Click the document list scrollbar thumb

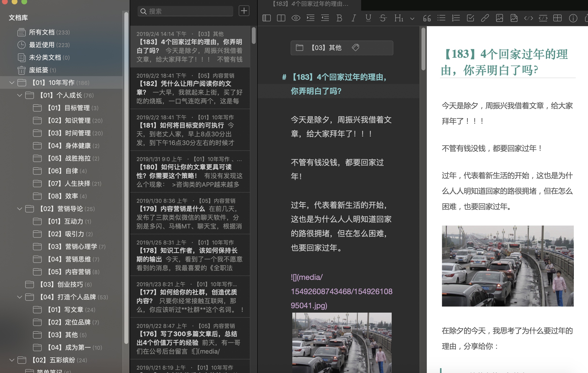254,36
